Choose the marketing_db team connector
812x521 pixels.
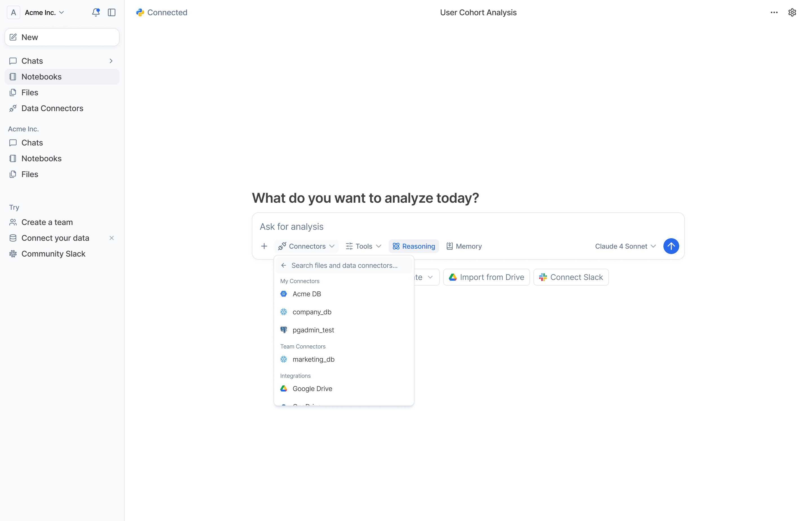[x=313, y=359]
